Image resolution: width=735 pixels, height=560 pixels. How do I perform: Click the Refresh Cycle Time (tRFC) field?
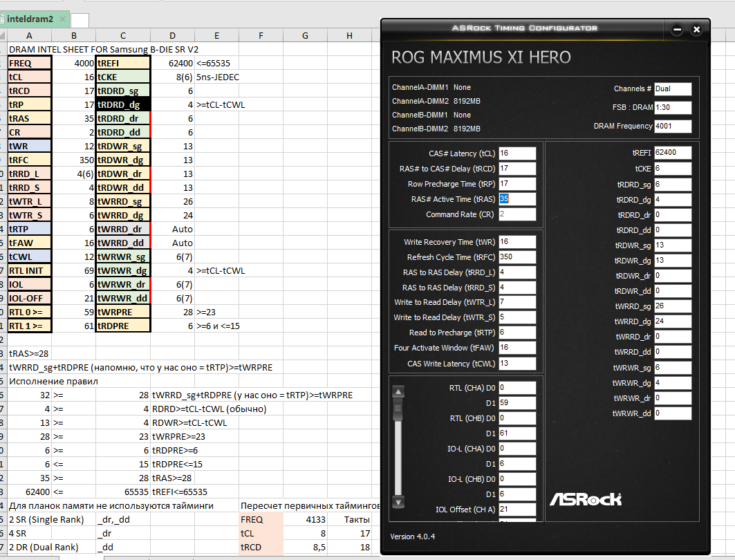click(517, 256)
